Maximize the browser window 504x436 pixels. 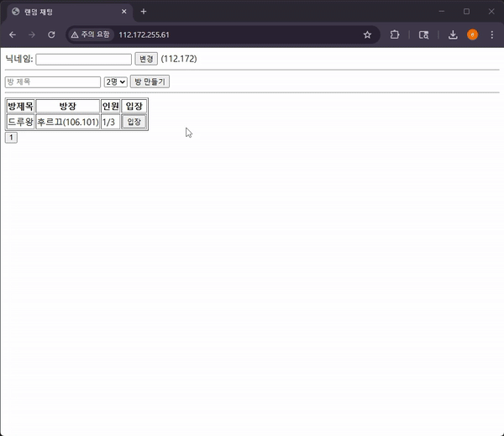[x=466, y=12]
